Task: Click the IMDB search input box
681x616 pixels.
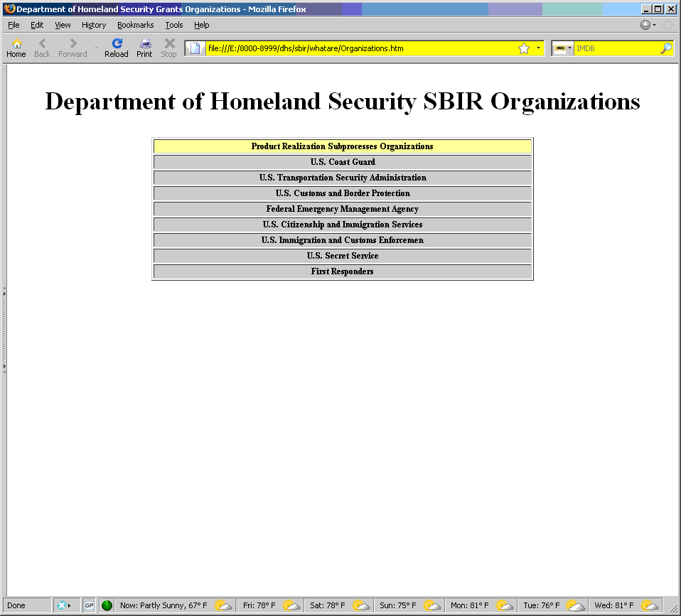Action: 616,48
